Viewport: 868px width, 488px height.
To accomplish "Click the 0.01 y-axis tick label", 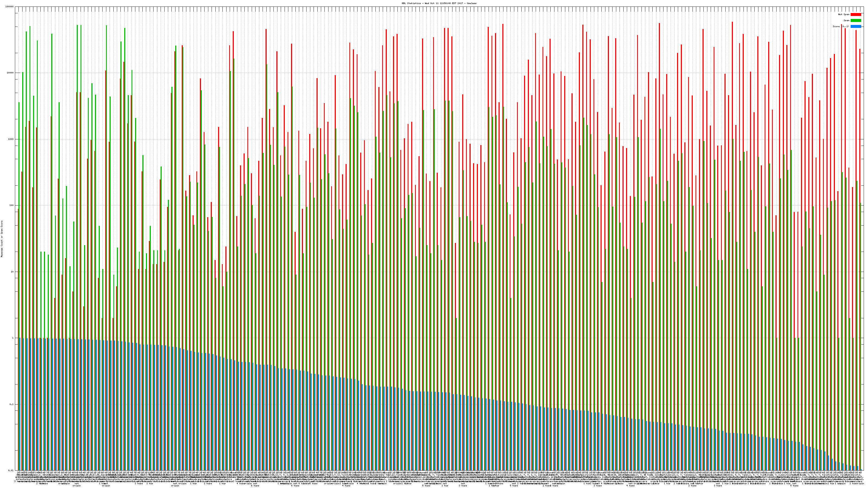I will pos(11,470).
